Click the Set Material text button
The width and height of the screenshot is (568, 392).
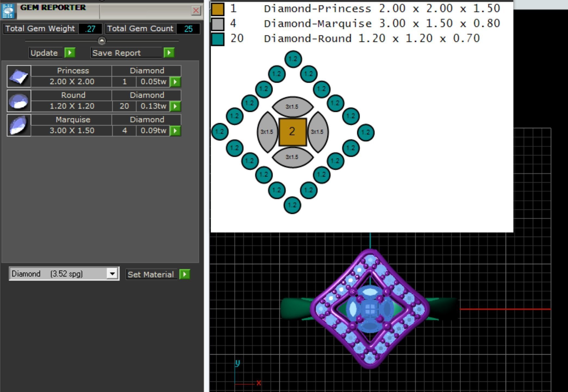point(151,274)
